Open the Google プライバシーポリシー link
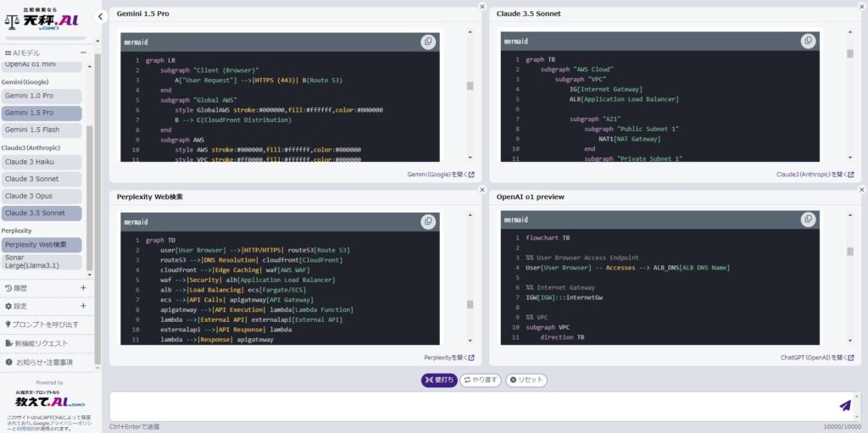 tap(70, 423)
